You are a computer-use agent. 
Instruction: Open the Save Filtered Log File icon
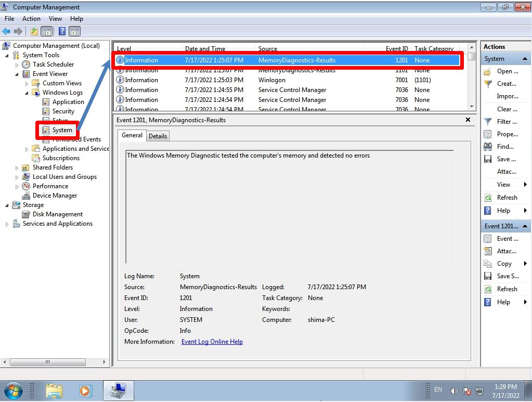pos(488,159)
